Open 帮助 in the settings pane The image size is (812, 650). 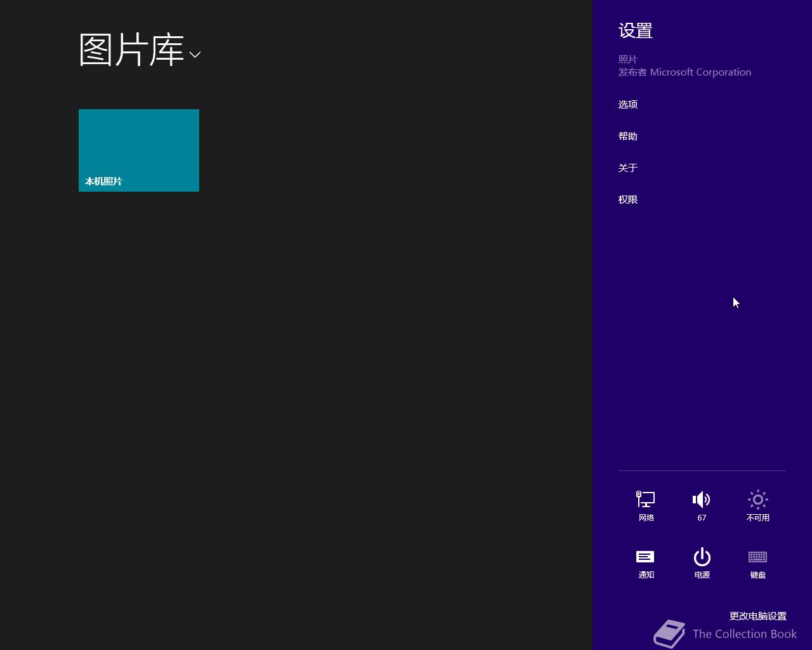628,136
